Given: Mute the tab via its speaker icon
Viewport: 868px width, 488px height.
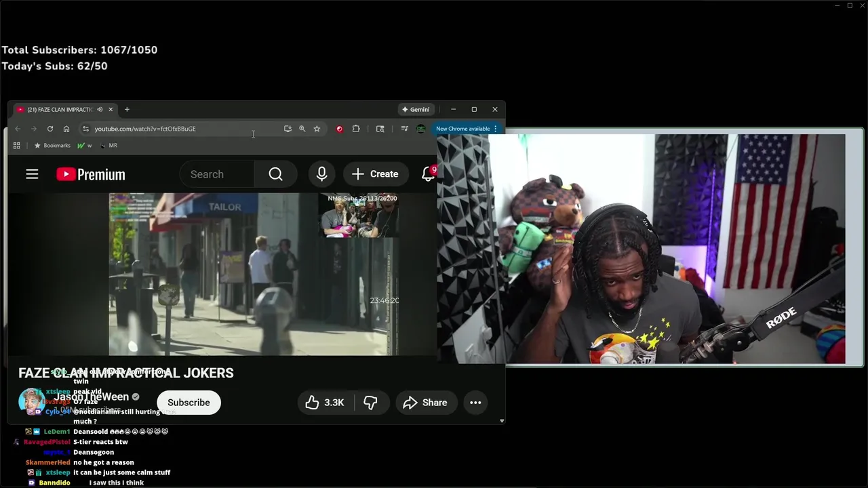Looking at the screenshot, I should point(100,110).
